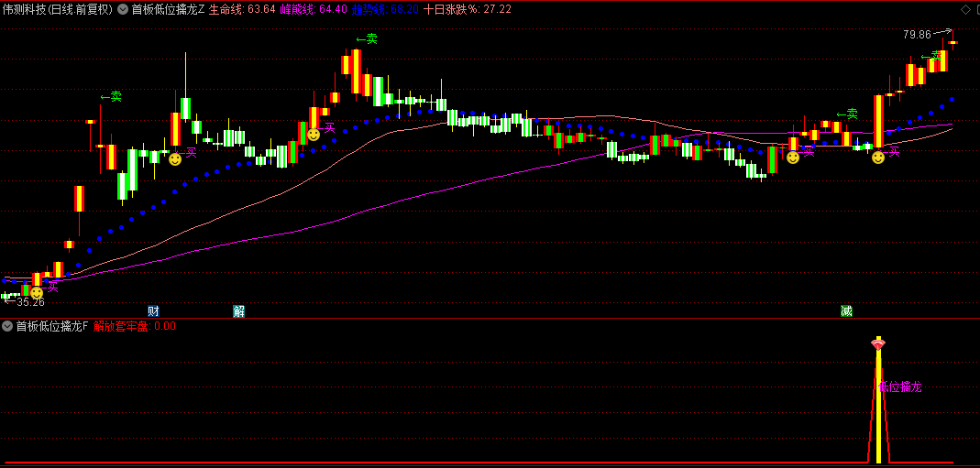Image resolution: width=980 pixels, height=468 pixels.
Task: Click the fourth buy smiley from the left
Action: pyautogui.click(x=792, y=158)
